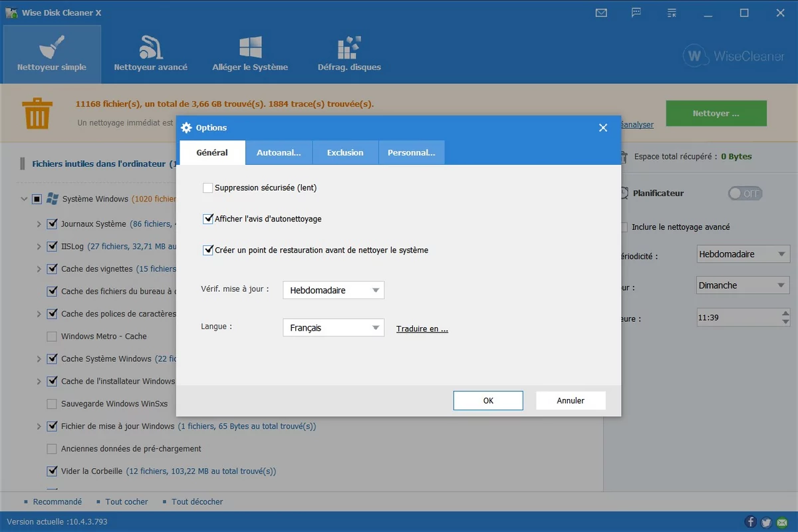
Task: Toggle the IISLog checkbox
Action: coord(52,247)
